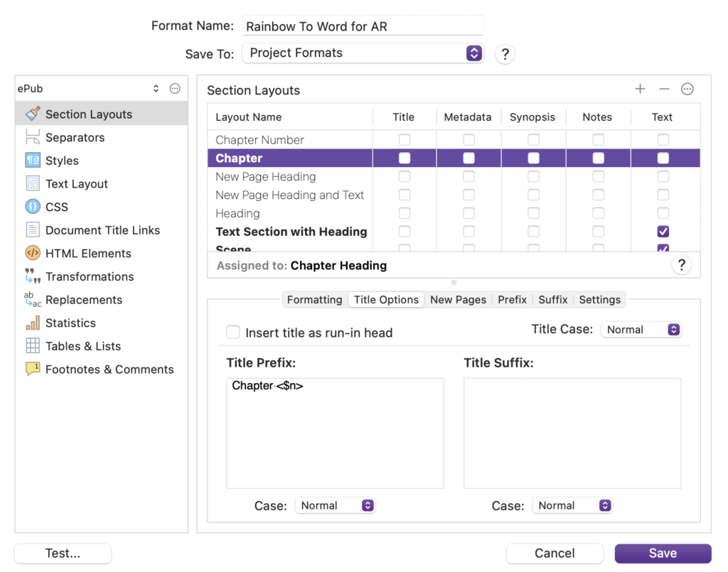728x572 pixels.
Task: Uncheck Text for Text Section with Heading
Action: (x=663, y=232)
